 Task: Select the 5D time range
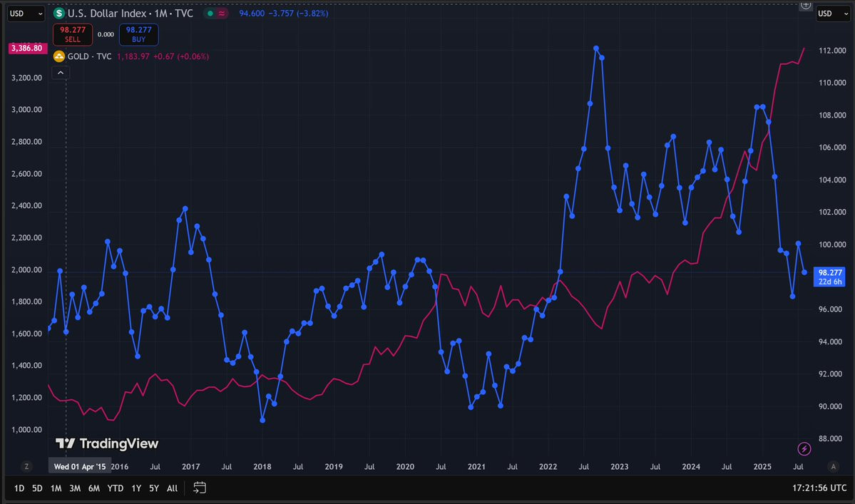[x=37, y=488]
